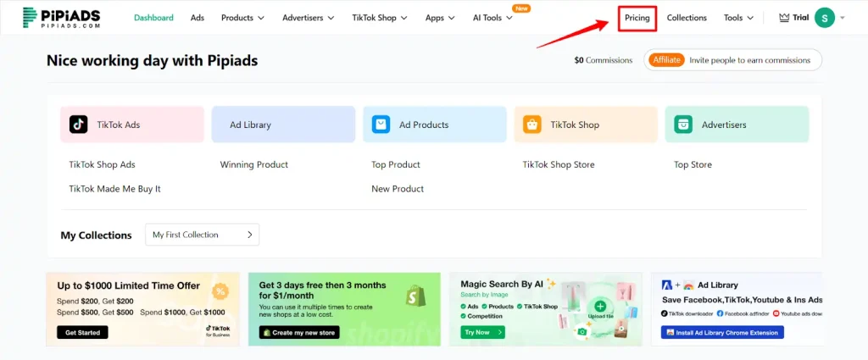The height and width of the screenshot is (360, 868).
Task: Click the Shopify bag logo
Action: point(415,296)
